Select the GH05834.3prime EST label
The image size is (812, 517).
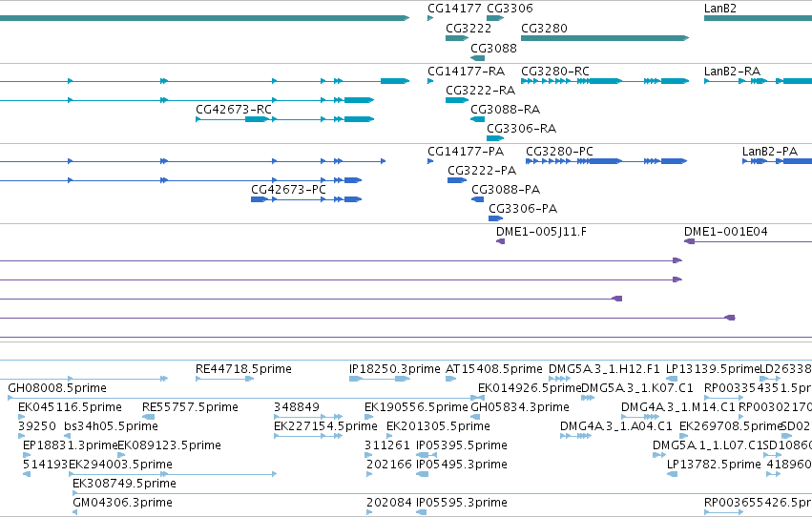pos(520,407)
